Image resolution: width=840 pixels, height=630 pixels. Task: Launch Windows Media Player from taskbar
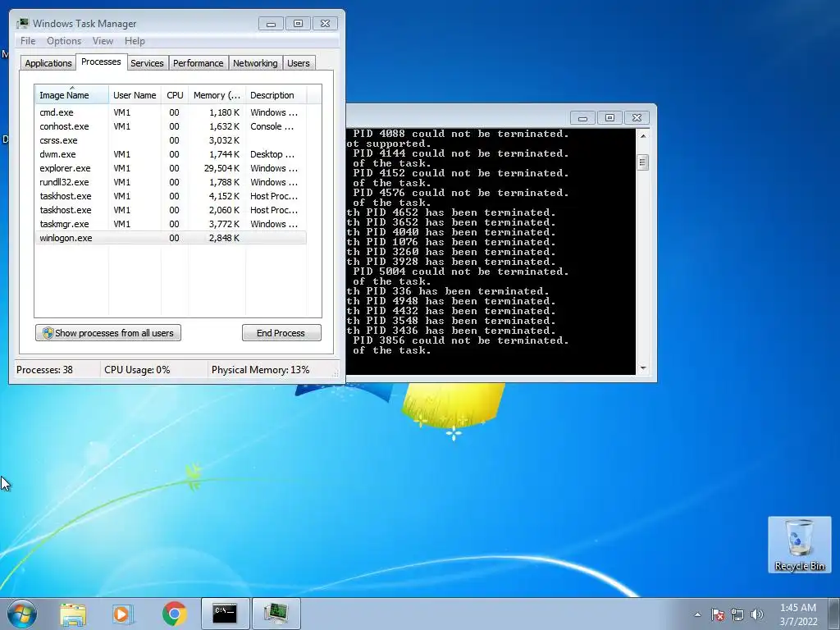pyautogui.click(x=123, y=614)
